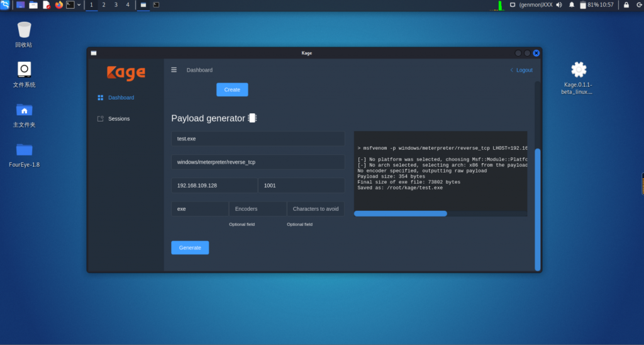The height and width of the screenshot is (345, 644).
Task: Open the Kali applications menu
Action: [x=5, y=5]
